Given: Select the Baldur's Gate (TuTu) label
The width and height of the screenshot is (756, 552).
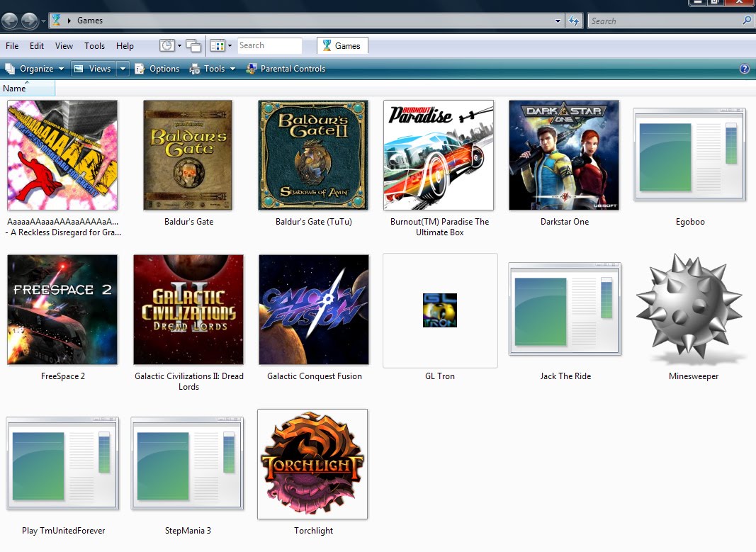Looking at the screenshot, I should point(314,222).
